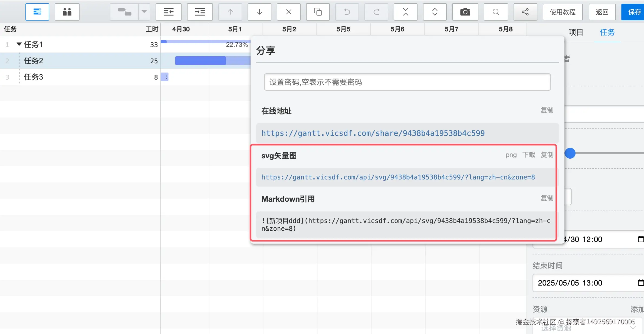Collapse the 任务1 tree triangle
The width and height of the screenshot is (644, 334).
(19, 44)
